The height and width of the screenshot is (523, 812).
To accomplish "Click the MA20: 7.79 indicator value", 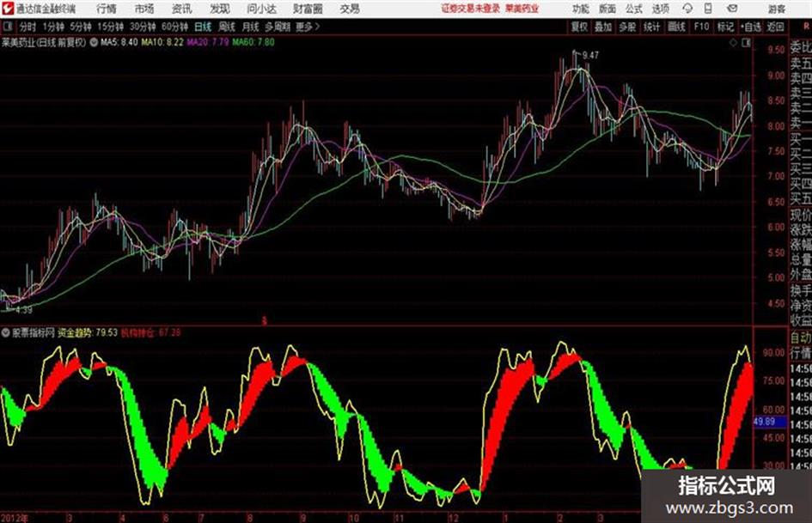I will [208, 42].
